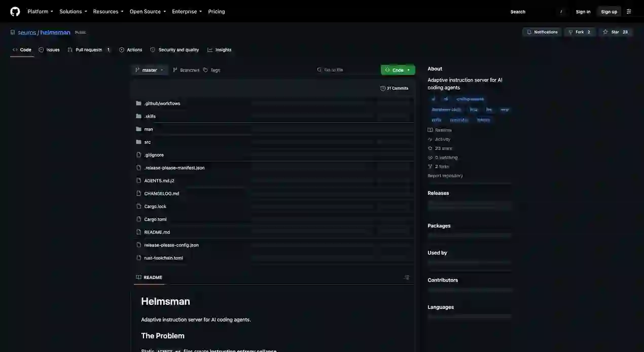Open the CHANGELOG.md file
The image size is (644, 352).
pyautogui.click(x=162, y=193)
